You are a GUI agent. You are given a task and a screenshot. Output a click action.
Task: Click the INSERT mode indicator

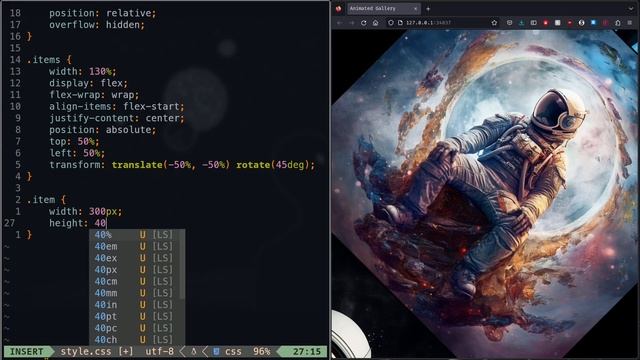[27, 351]
